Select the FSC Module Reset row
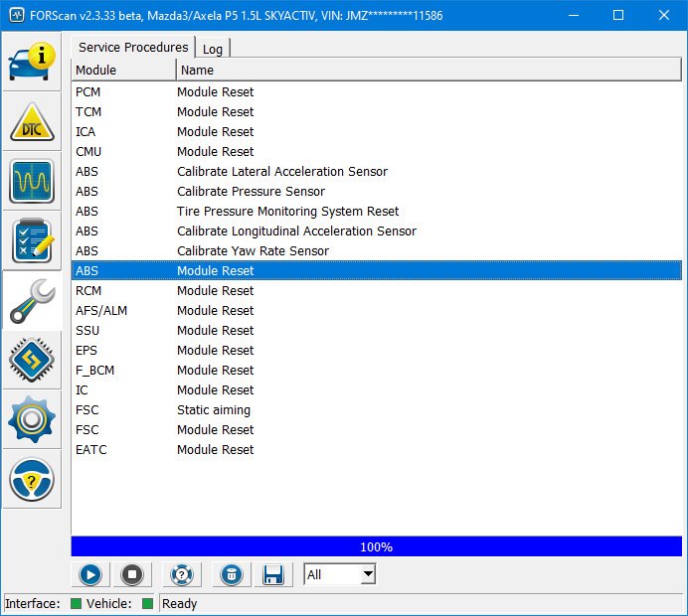 (377, 429)
